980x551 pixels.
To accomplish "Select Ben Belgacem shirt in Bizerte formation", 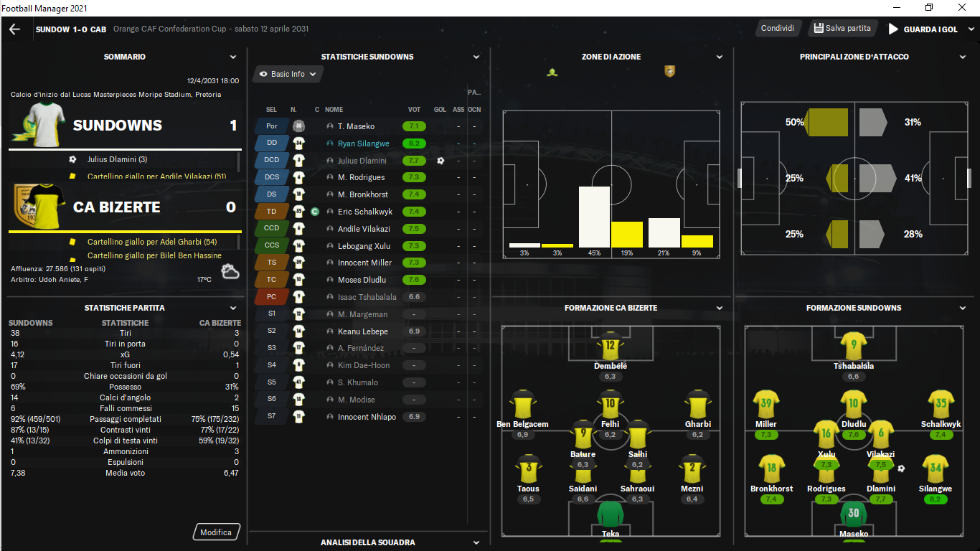I will [522, 405].
